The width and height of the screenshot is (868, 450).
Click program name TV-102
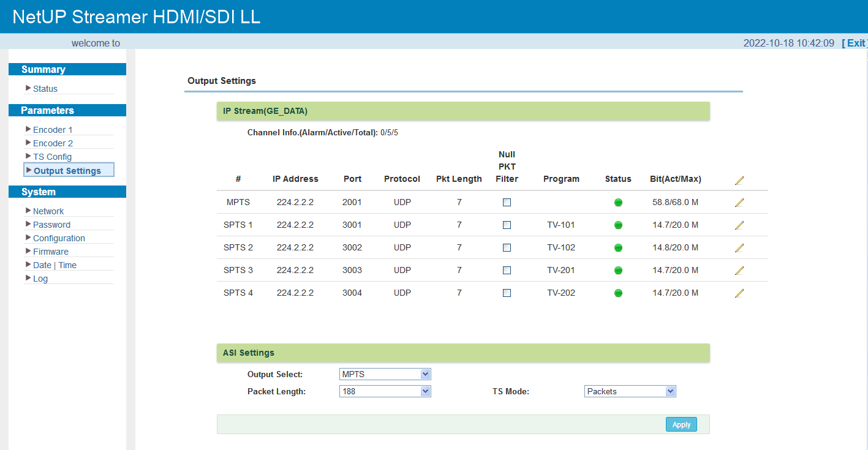coord(561,248)
